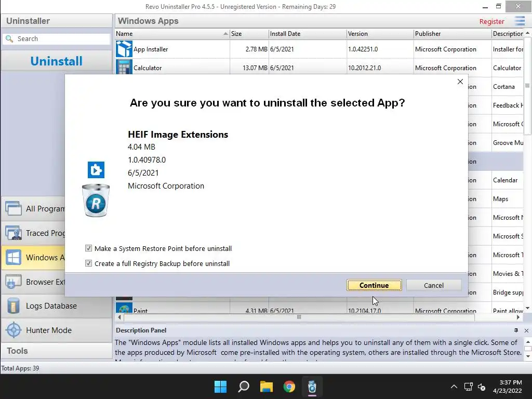This screenshot has width=532, height=399.
Task: Sort list by Version column header
Action: (x=380, y=34)
